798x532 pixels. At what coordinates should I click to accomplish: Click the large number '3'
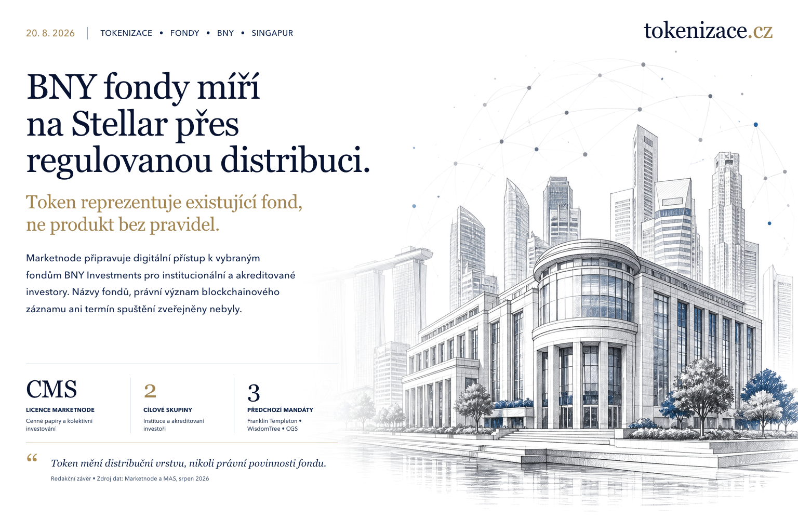pyautogui.click(x=254, y=393)
